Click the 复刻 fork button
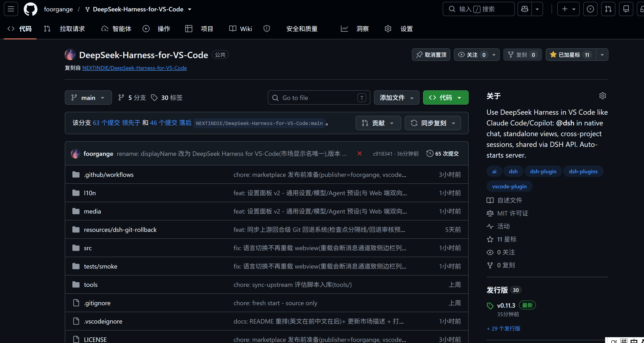 click(x=522, y=55)
